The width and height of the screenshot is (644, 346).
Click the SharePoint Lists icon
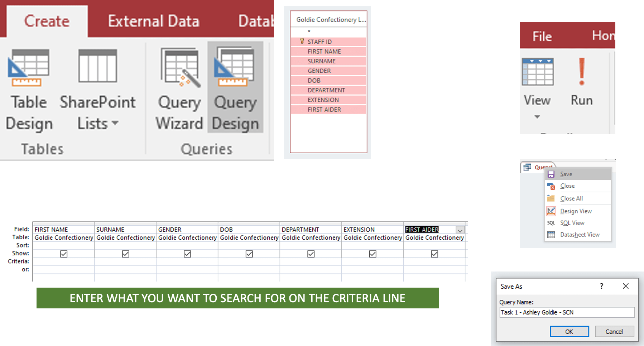97,67
